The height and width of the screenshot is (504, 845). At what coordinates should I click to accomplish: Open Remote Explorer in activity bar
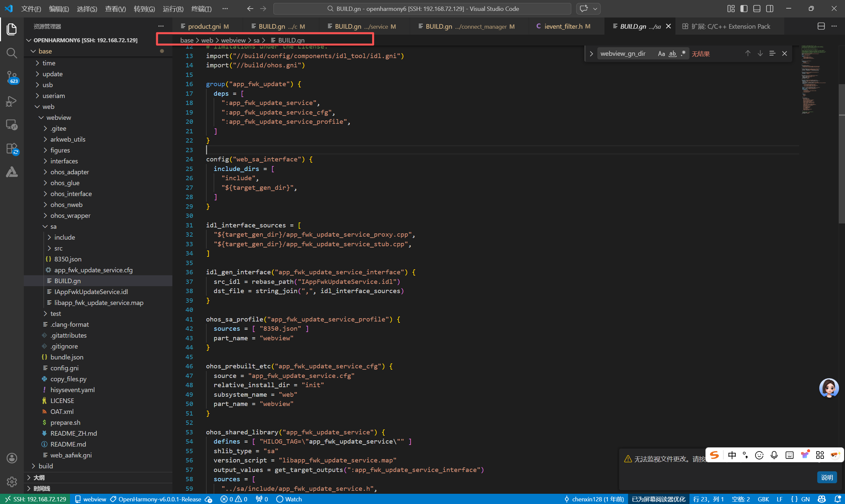coord(12,125)
